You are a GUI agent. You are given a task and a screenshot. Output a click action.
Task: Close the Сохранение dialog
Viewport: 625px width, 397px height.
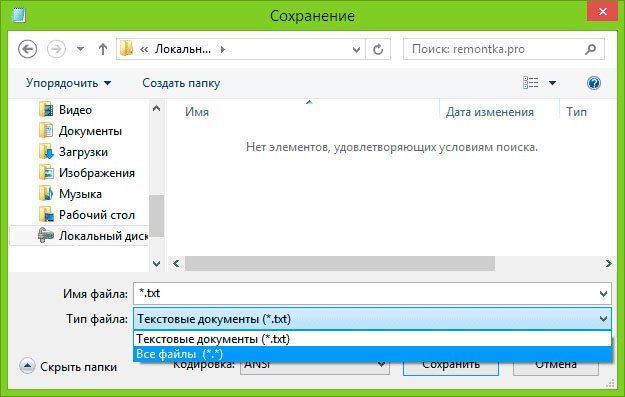coord(603,12)
